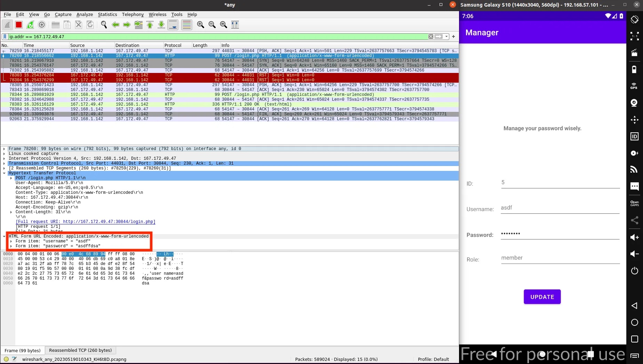Click the ip.addr display filter field

[x=218, y=36]
